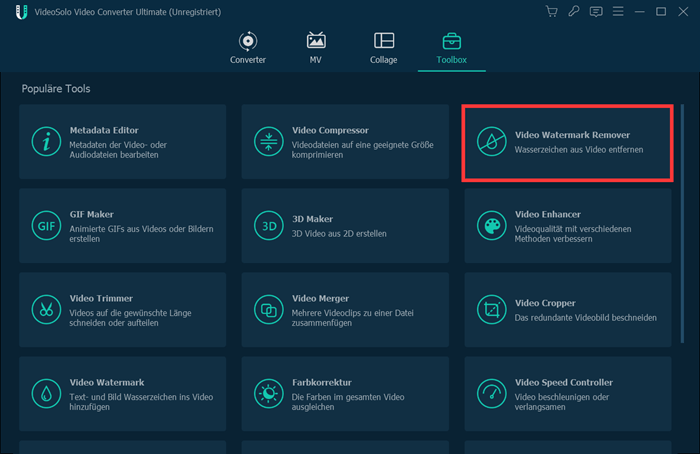Open Video Merger title text
700x454 pixels.
click(321, 298)
